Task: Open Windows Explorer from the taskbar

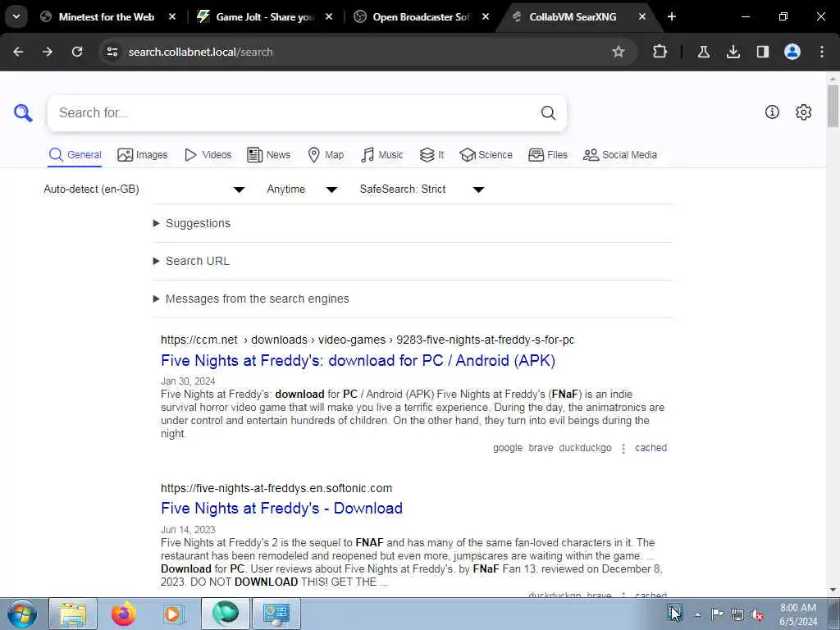Action: [x=73, y=614]
